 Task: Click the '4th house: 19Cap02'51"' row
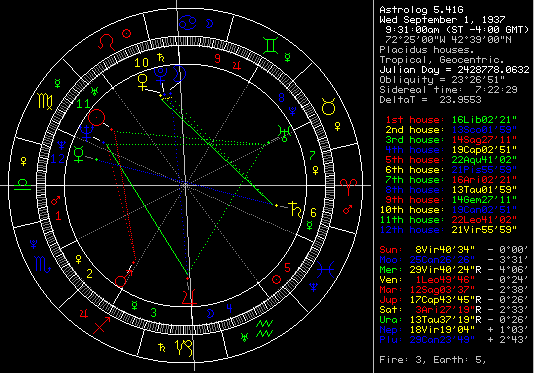pyautogui.click(x=451, y=150)
